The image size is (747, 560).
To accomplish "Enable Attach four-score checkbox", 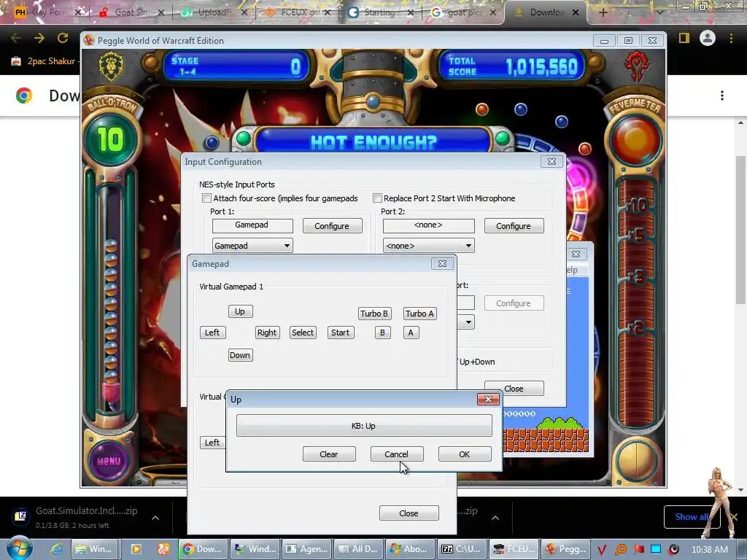I will 206,198.
